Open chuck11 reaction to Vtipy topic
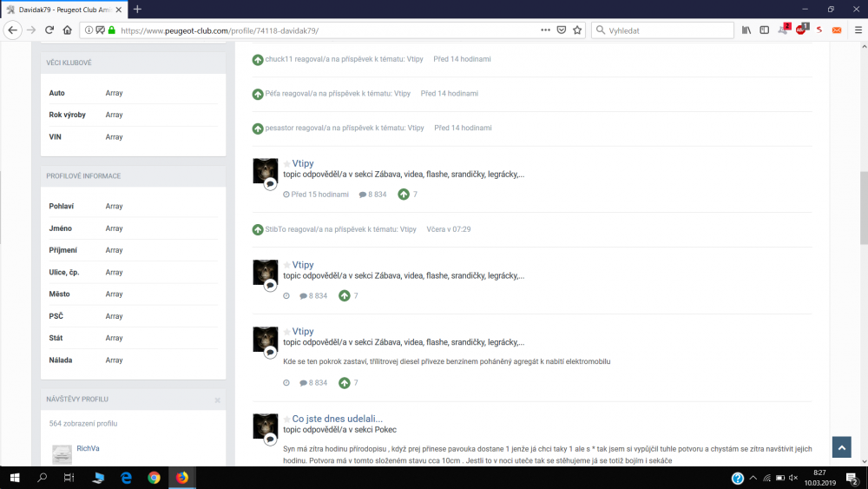Image resolution: width=868 pixels, height=489 pixels. coord(344,59)
